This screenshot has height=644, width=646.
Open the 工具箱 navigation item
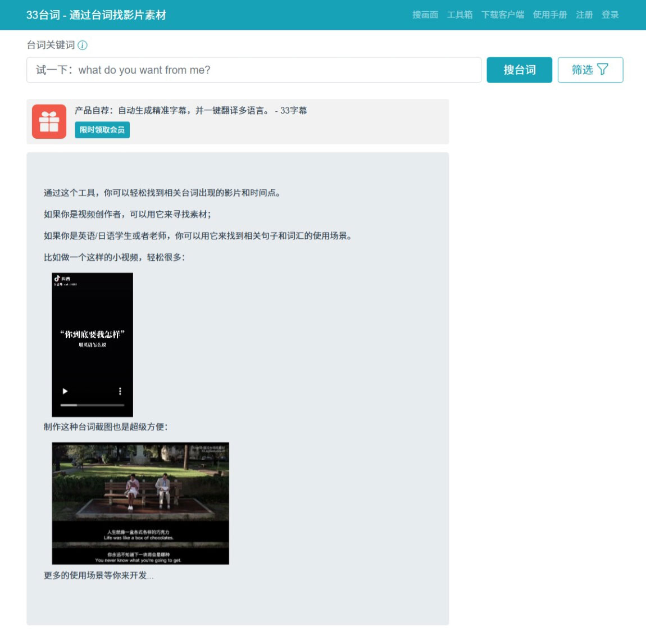point(459,15)
